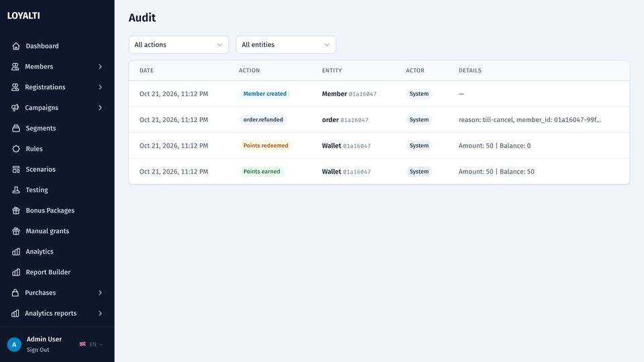Click System actor in Member created row
Screen dimensions: 644x362
tap(419, 94)
